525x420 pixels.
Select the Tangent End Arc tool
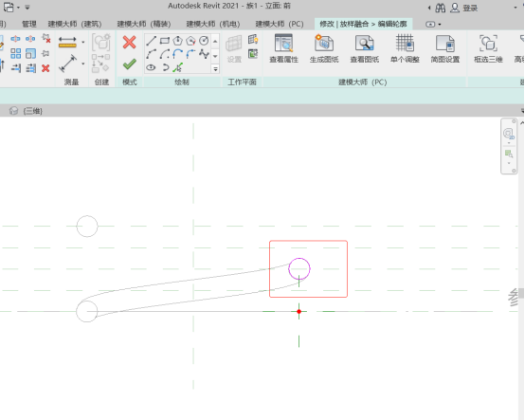(177, 54)
